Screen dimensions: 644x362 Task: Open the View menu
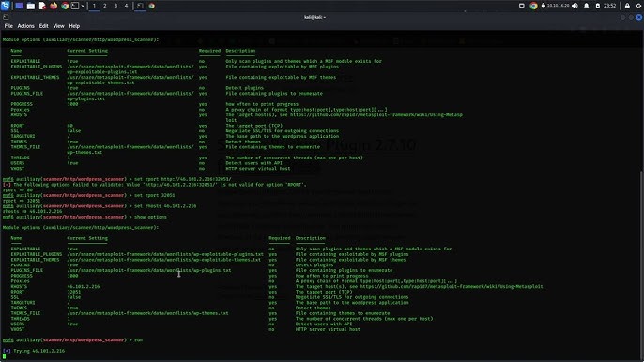coord(59,26)
